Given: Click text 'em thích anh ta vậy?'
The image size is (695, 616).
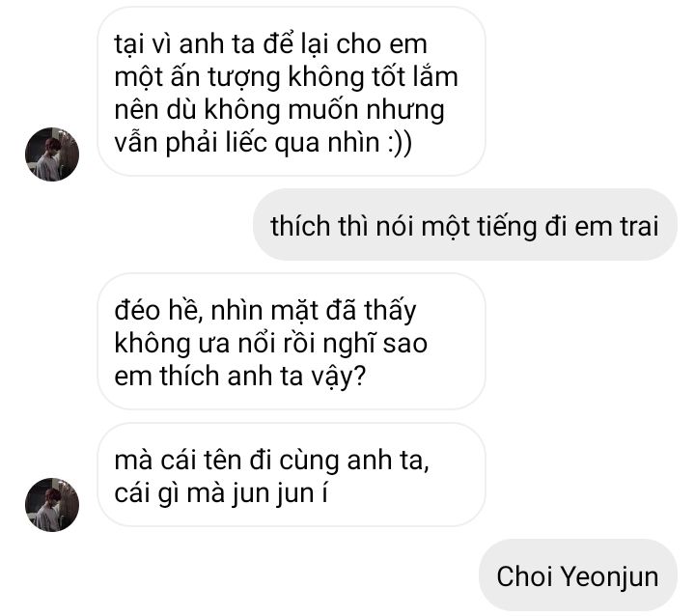Looking at the screenshot, I should pos(239,377).
